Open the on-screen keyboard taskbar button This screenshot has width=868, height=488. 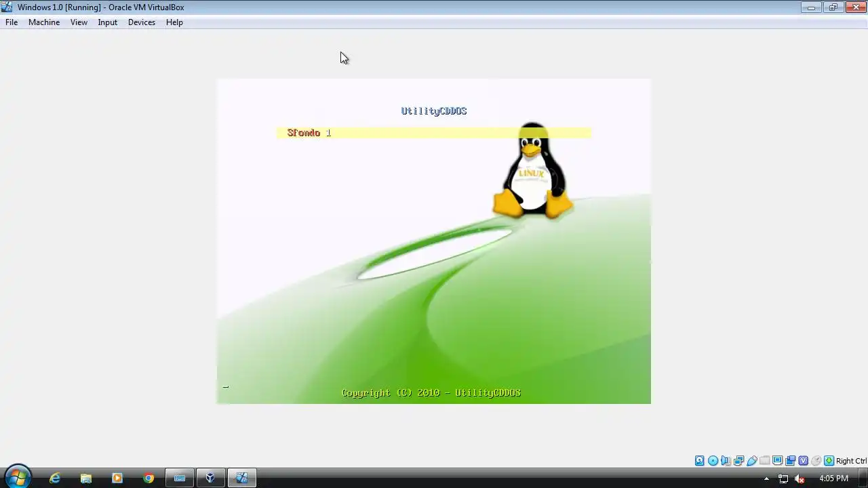[180, 478]
